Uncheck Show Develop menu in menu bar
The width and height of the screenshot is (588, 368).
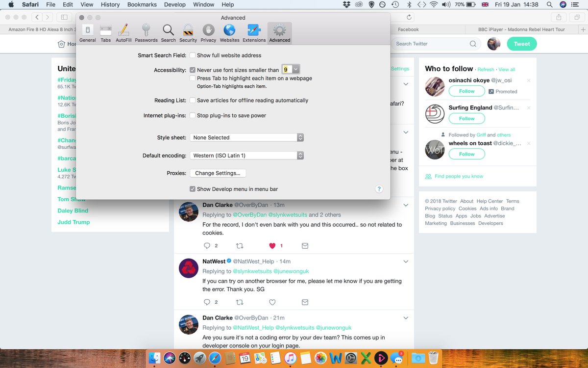click(193, 189)
